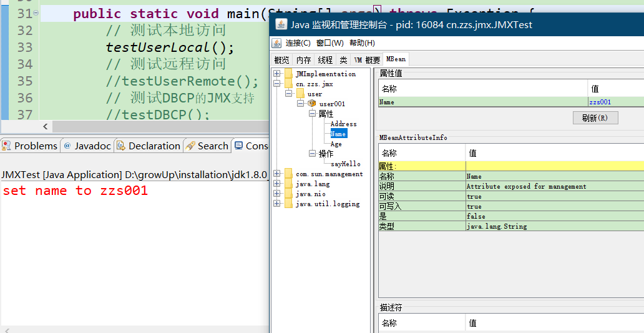Click the 刷新(R) refresh button

[x=595, y=118]
